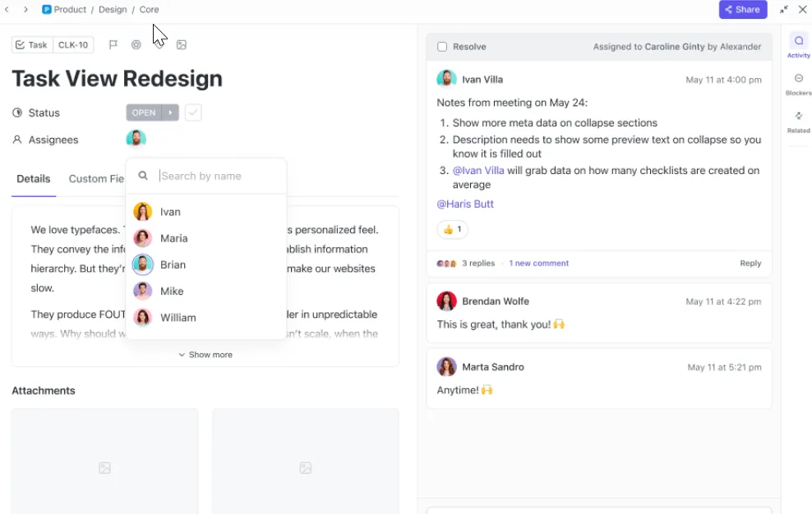Image resolution: width=812 pixels, height=514 pixels.
Task: Click the priority flag icon
Action: click(x=113, y=45)
